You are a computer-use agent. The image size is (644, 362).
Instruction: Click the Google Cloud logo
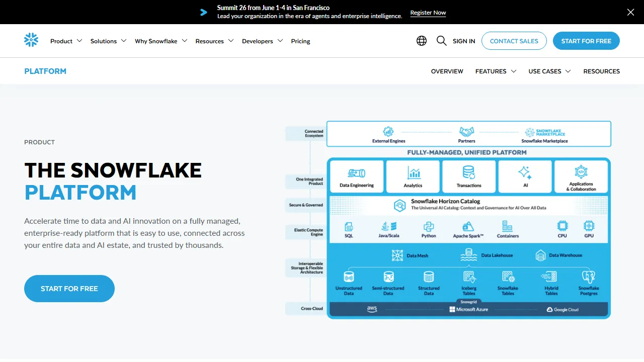click(562, 310)
